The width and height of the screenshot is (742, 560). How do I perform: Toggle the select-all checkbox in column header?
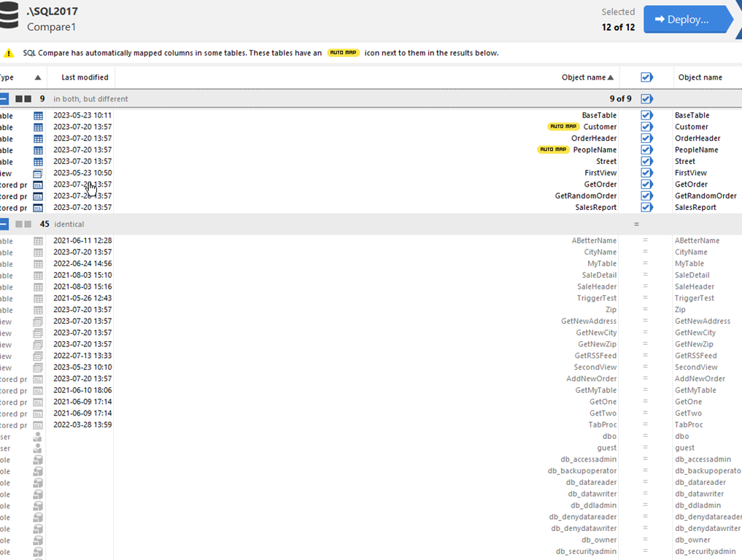pyautogui.click(x=646, y=77)
